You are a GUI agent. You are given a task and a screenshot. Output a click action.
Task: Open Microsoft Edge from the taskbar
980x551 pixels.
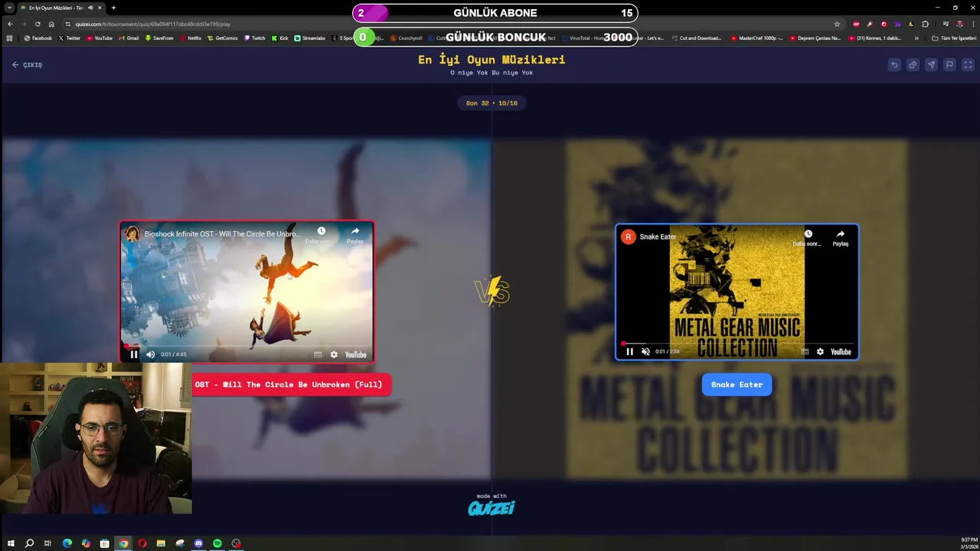pyautogui.click(x=67, y=543)
